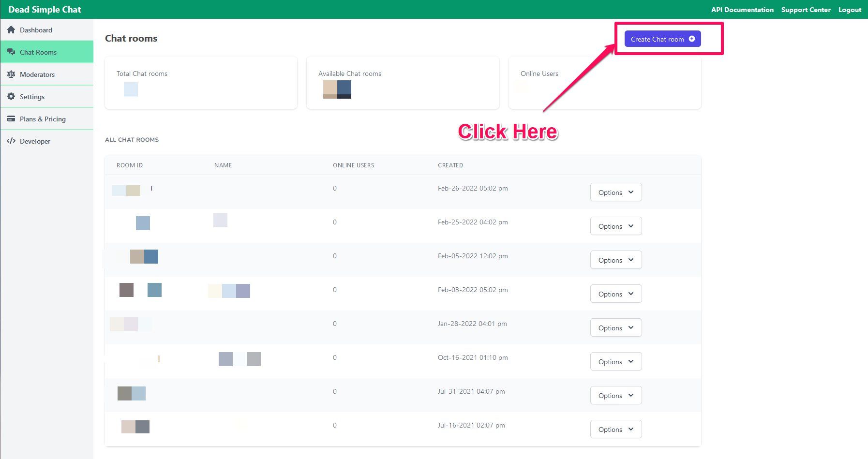Viewport: 868px width, 459px height.
Task: Click the Chat Rooms speech bubbles icon
Action: click(11, 52)
